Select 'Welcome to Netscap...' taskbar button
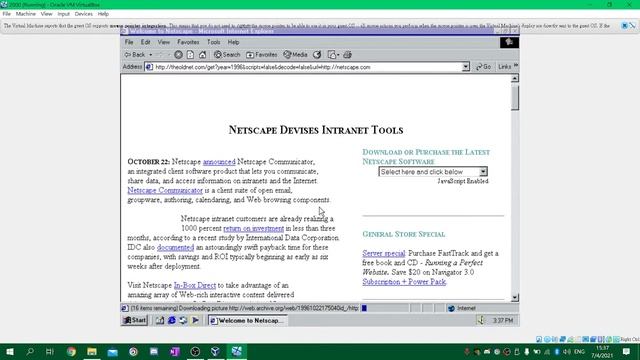 (x=247, y=321)
